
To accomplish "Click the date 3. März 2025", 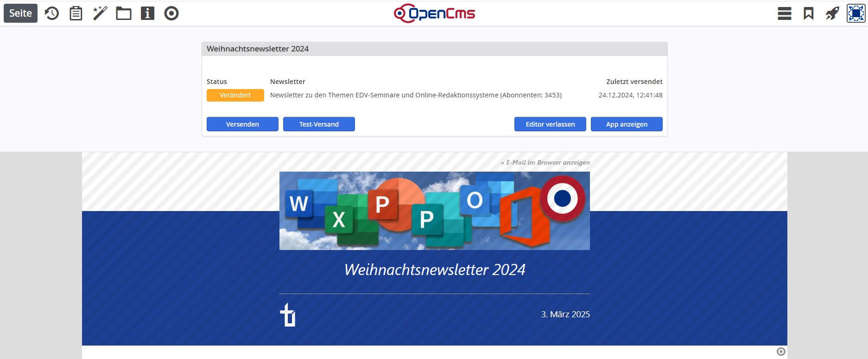I will click(x=565, y=314).
